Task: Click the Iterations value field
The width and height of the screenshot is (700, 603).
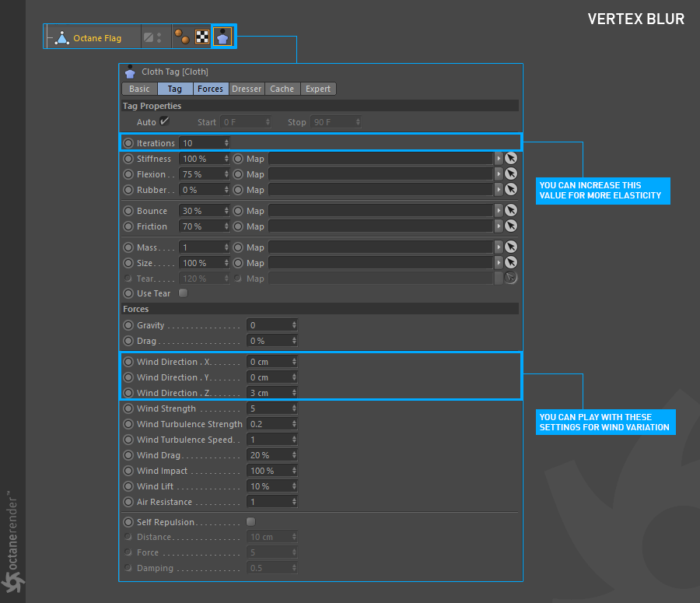Action: coord(204,143)
